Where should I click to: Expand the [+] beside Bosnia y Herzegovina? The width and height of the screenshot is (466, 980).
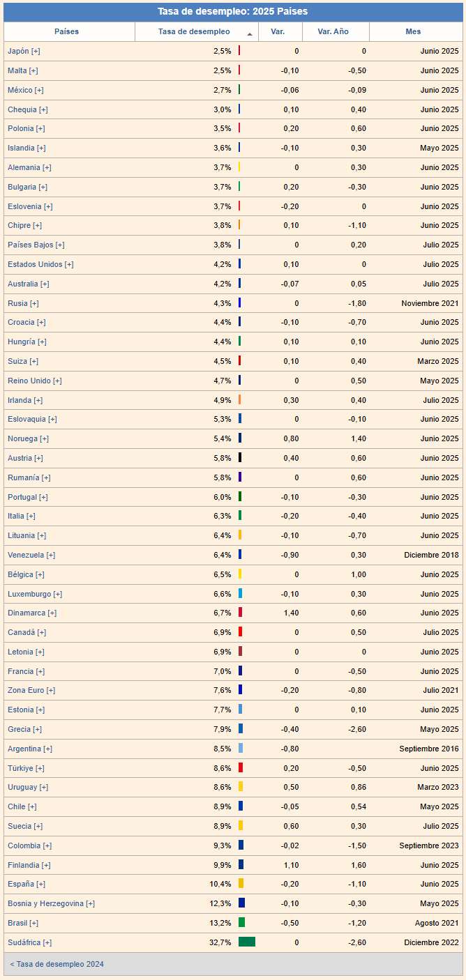tap(90, 903)
